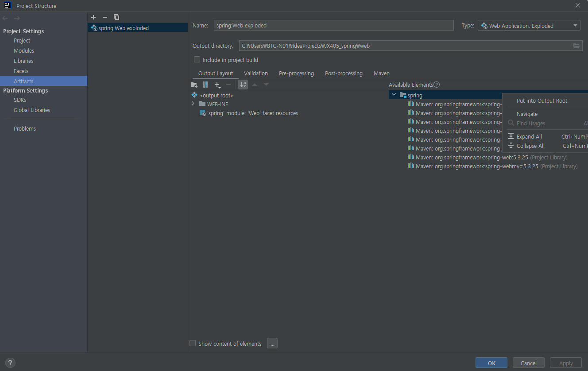Viewport: 588px width, 371px height.
Task: Click the IntelliJ logo in title bar
Action: pos(8,6)
